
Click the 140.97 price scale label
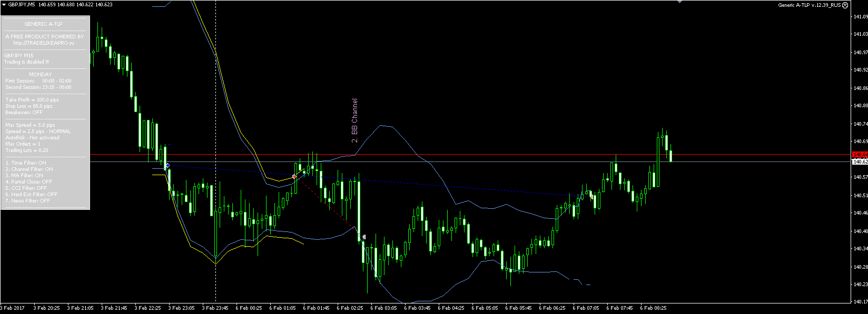[x=861, y=52]
